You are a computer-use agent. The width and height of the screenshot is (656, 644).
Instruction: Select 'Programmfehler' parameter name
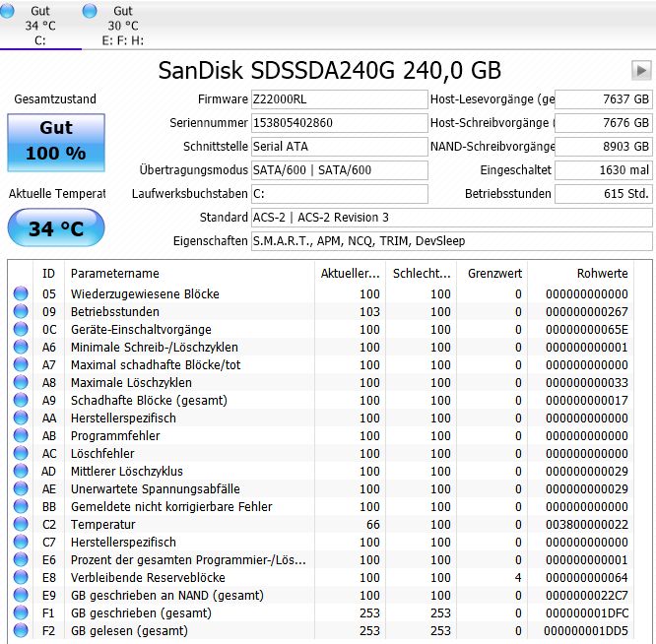click(x=115, y=436)
